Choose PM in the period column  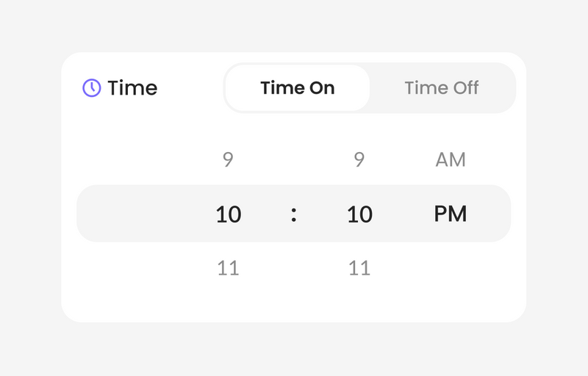point(451,214)
